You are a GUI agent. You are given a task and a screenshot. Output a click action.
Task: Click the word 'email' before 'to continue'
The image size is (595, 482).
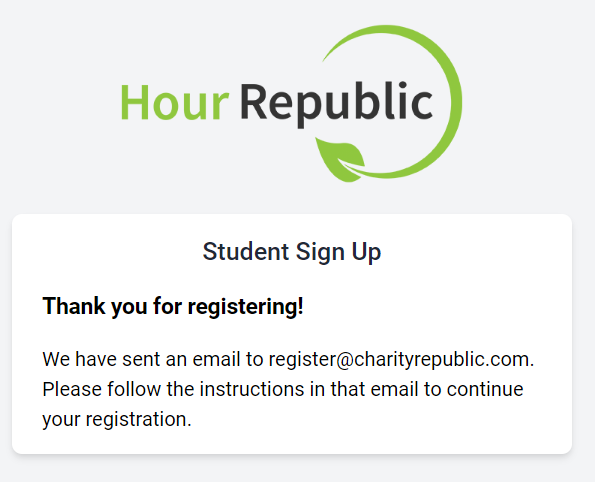coord(394,389)
